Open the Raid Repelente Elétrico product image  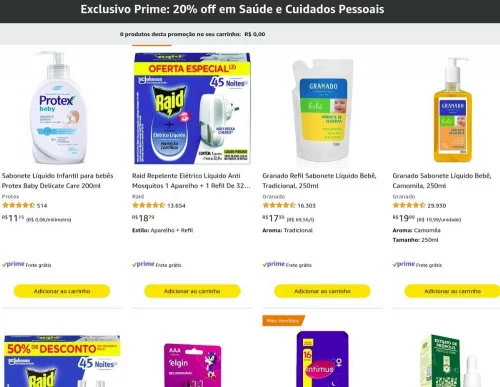(x=192, y=108)
